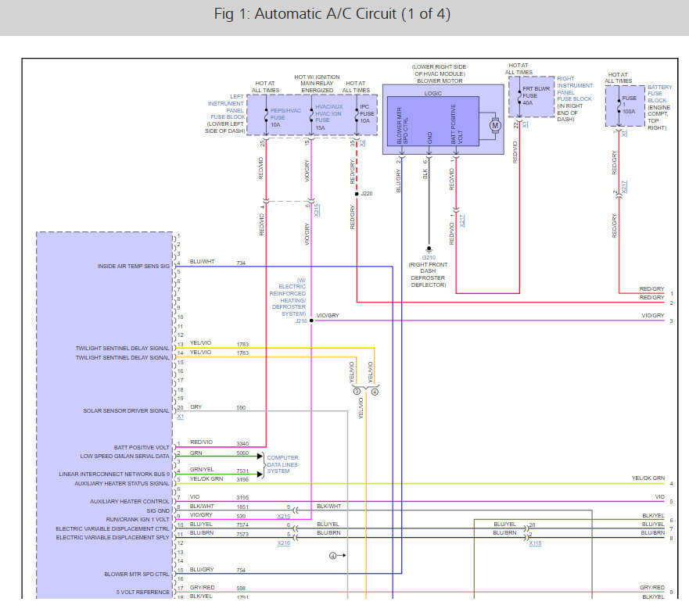Image resolution: width=689 pixels, height=616 pixels.
Task: Click RIGHT INSTRUMENT PANEL FUSE BLOCK text
Action: pos(575,89)
